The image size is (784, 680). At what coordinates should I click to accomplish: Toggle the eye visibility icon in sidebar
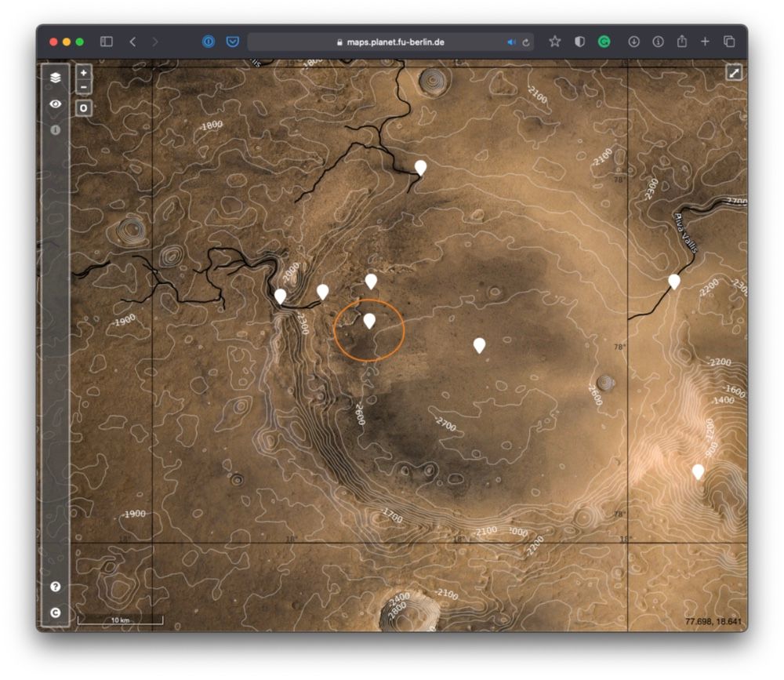pos(56,104)
